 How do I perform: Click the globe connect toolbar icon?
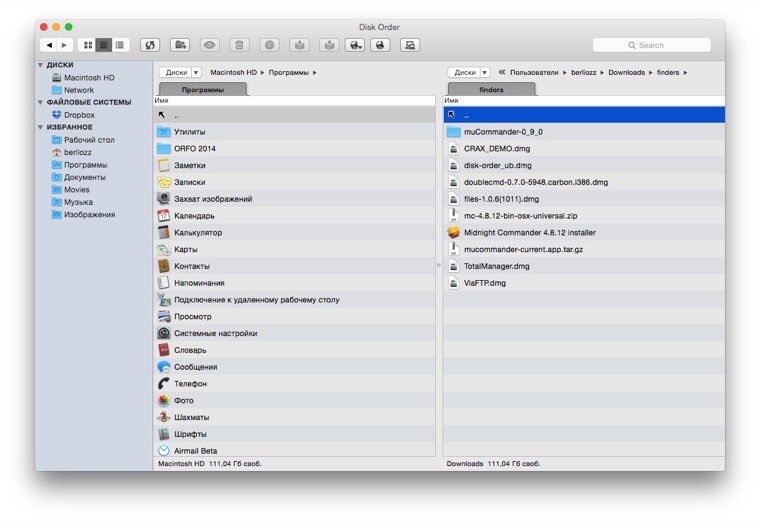[x=380, y=45]
